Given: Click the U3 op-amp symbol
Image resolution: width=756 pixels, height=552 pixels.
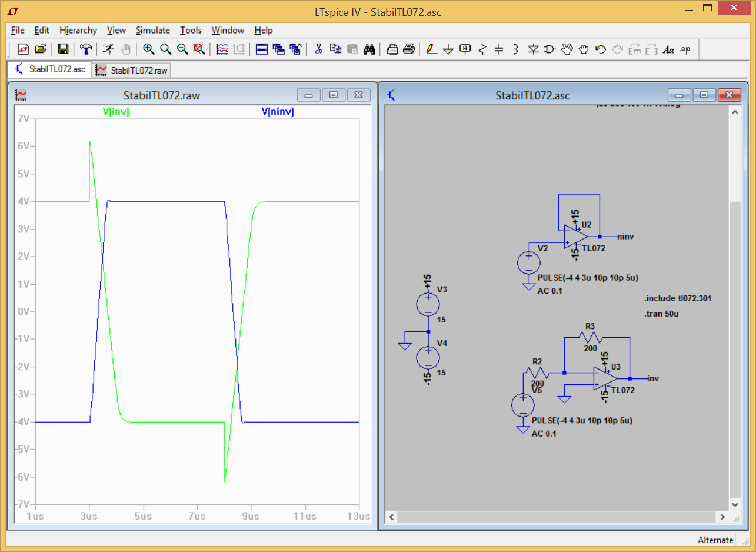Looking at the screenshot, I should click(605, 378).
